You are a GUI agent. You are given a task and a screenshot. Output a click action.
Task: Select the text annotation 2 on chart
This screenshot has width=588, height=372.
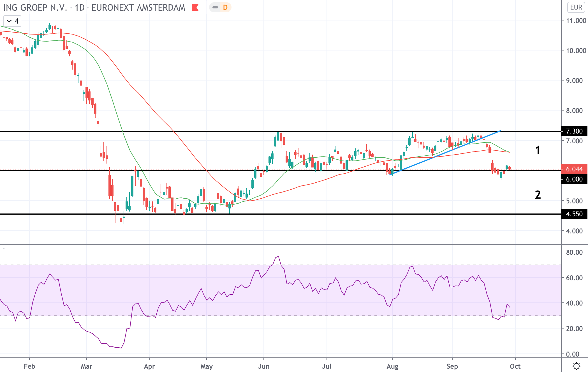click(538, 195)
